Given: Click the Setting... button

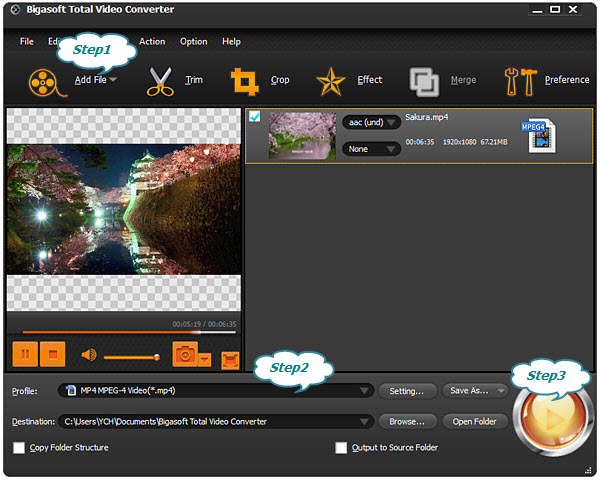Looking at the screenshot, I should click(x=407, y=391).
